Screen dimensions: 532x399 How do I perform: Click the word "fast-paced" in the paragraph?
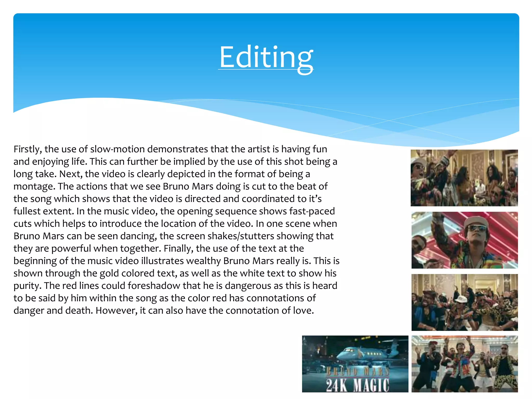coord(312,211)
